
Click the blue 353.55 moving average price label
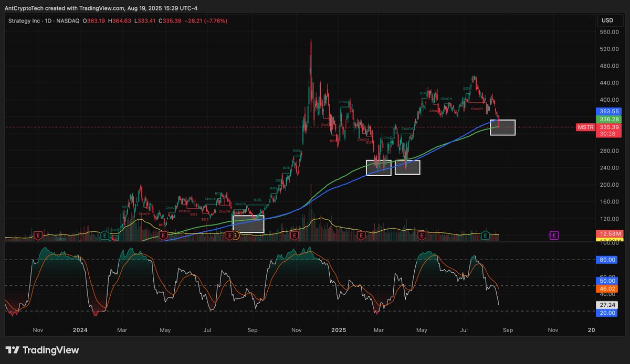coord(610,111)
